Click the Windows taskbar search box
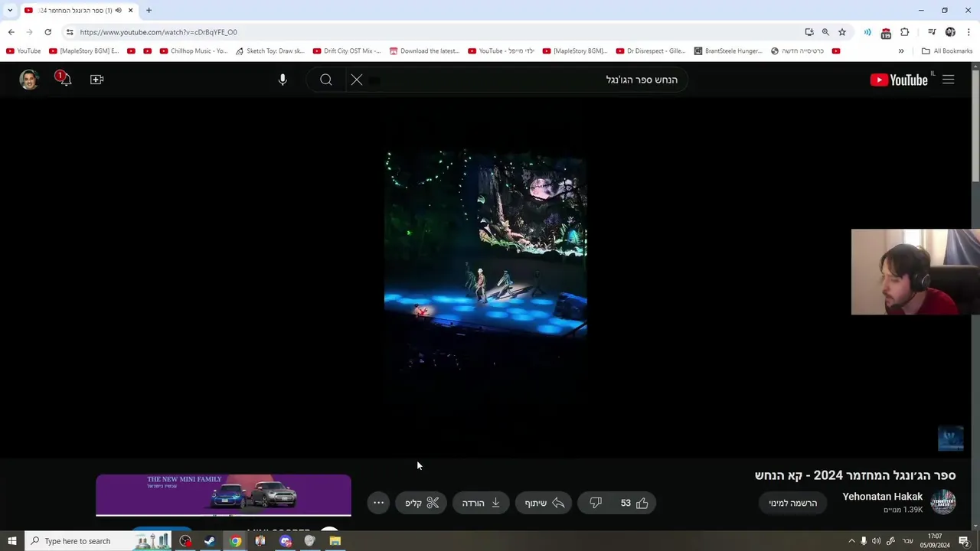Viewport: 980px width, 551px height. [100, 541]
